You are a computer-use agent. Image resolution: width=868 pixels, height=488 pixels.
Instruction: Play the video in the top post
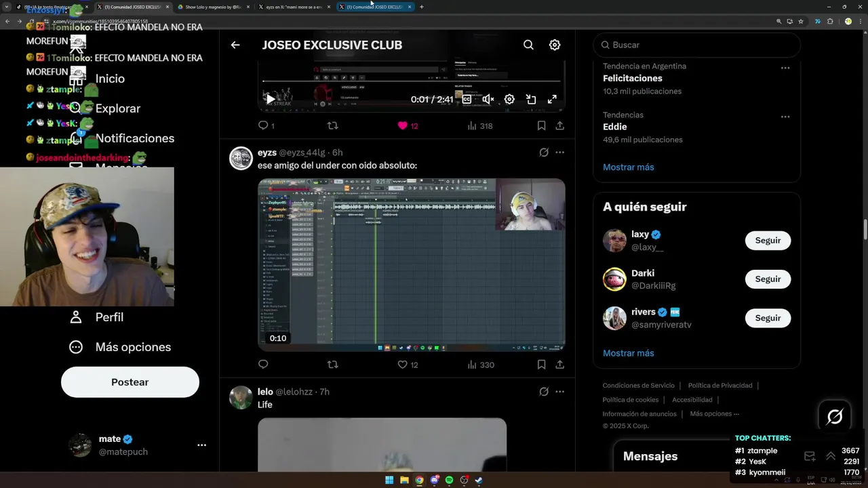coord(270,99)
